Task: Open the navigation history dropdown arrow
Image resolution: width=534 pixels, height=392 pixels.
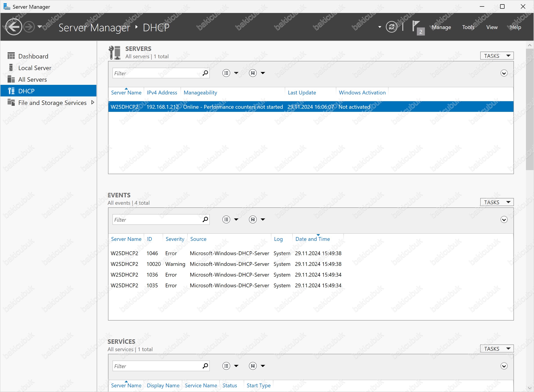Action: point(40,27)
